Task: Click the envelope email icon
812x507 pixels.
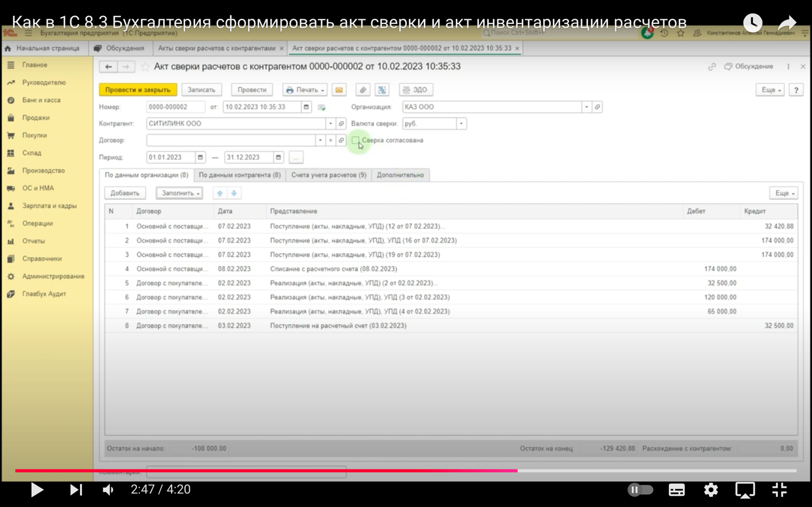Action: [x=339, y=90]
